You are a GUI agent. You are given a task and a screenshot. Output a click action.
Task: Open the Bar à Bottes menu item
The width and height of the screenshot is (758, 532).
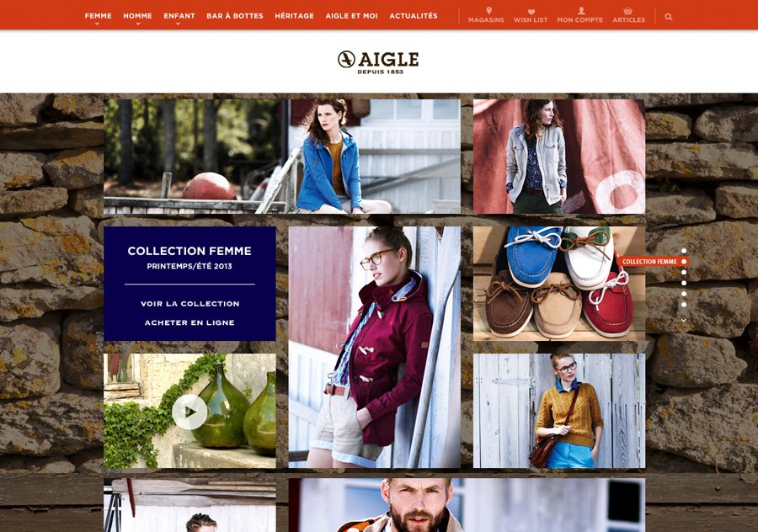click(x=235, y=16)
